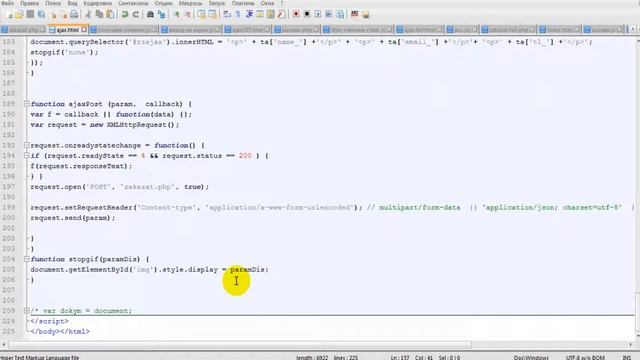Open the Поиск menu
The width and height of the screenshot is (640, 360).
53,3
